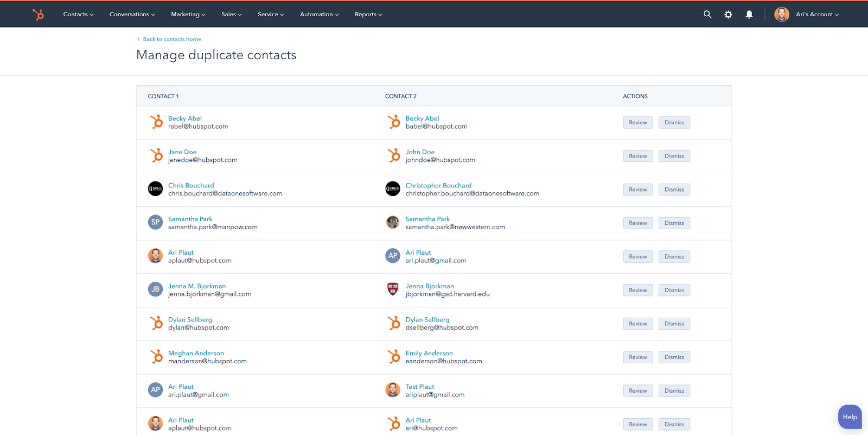Open the John Doe contact link

[x=420, y=152]
